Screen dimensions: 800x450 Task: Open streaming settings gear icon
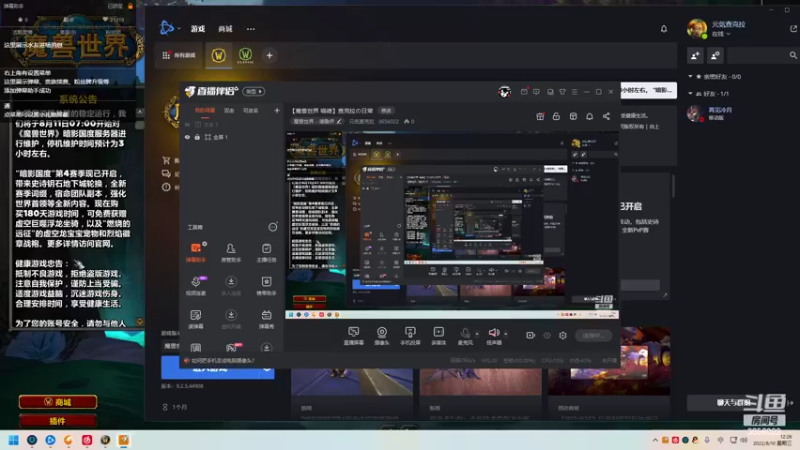coord(563,335)
